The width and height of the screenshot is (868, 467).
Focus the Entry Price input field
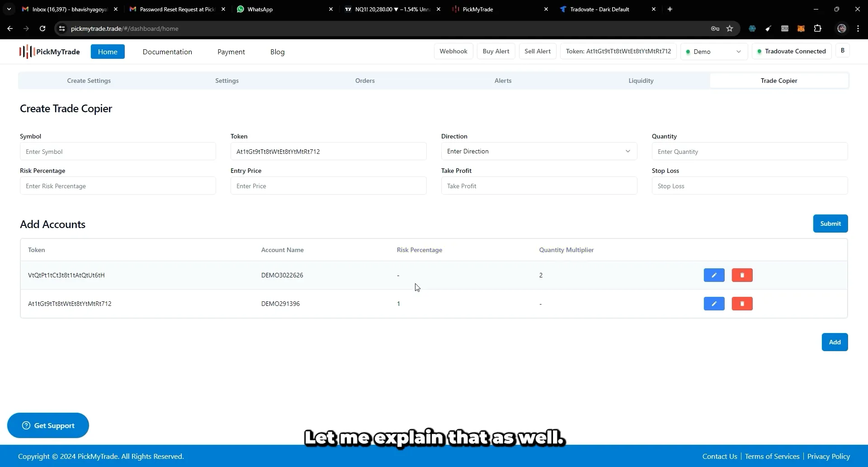pos(329,186)
